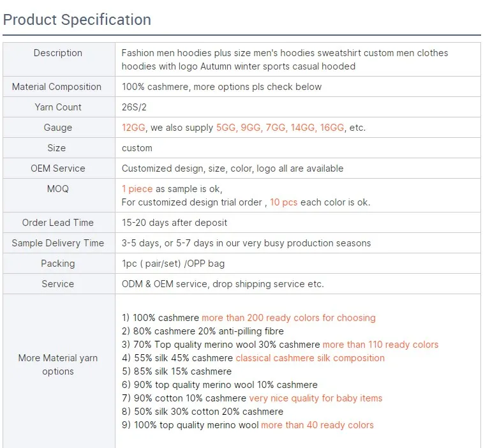Click the OEM Service row label
Viewport: 483px width, 448px height.
coord(57,168)
